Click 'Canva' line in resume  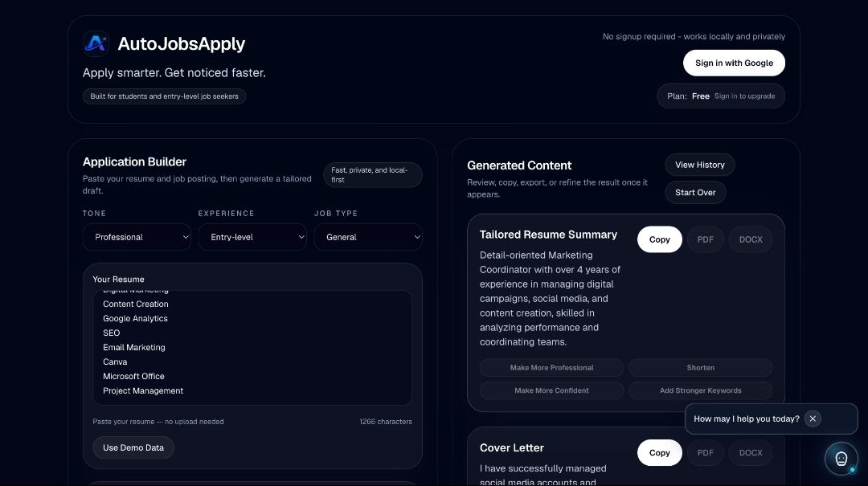[115, 361]
